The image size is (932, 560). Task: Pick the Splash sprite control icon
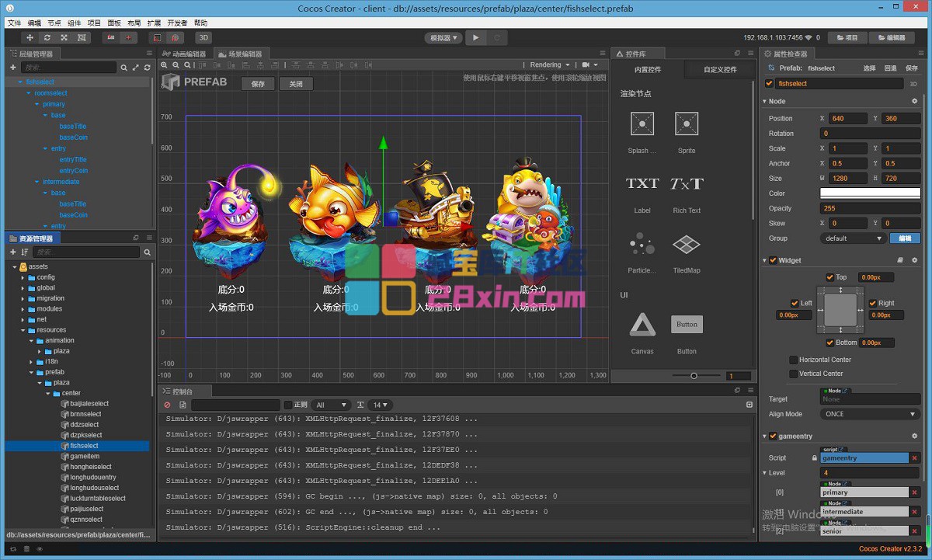pyautogui.click(x=642, y=123)
